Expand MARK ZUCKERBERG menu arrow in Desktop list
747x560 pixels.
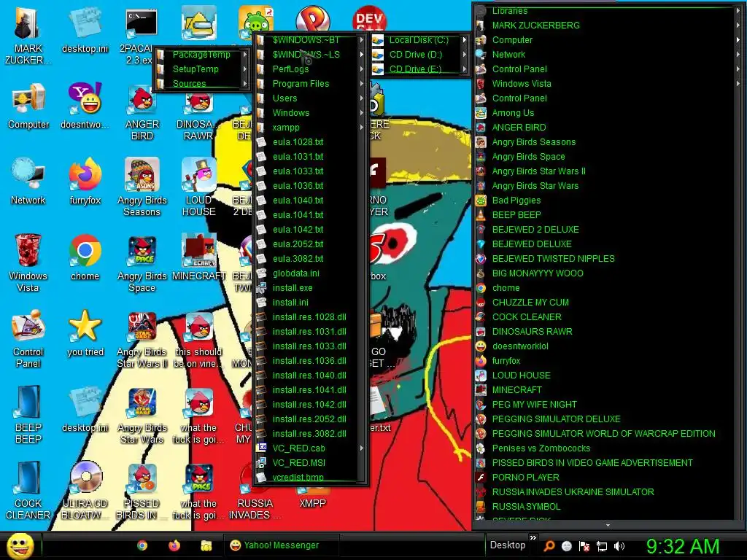click(x=738, y=26)
